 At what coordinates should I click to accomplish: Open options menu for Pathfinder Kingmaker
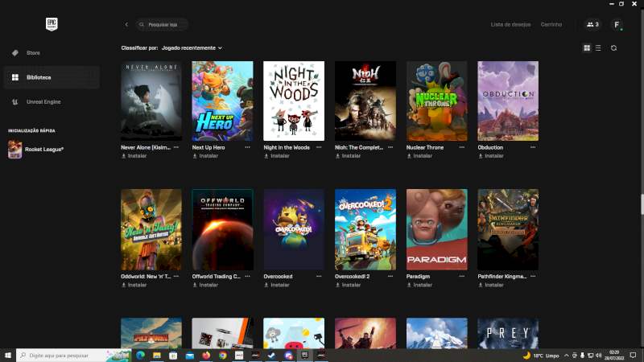tap(533, 277)
